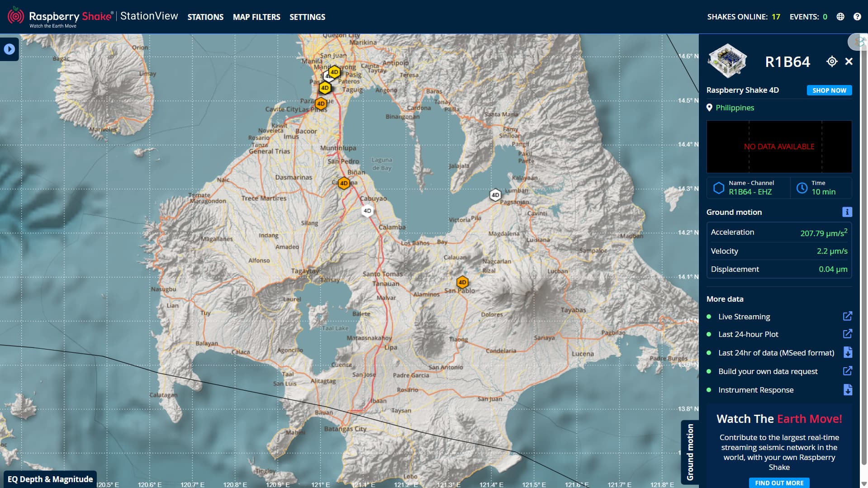Viewport: 868px width, 488px height.
Task: Click the SHOP NOW button
Action: (829, 90)
